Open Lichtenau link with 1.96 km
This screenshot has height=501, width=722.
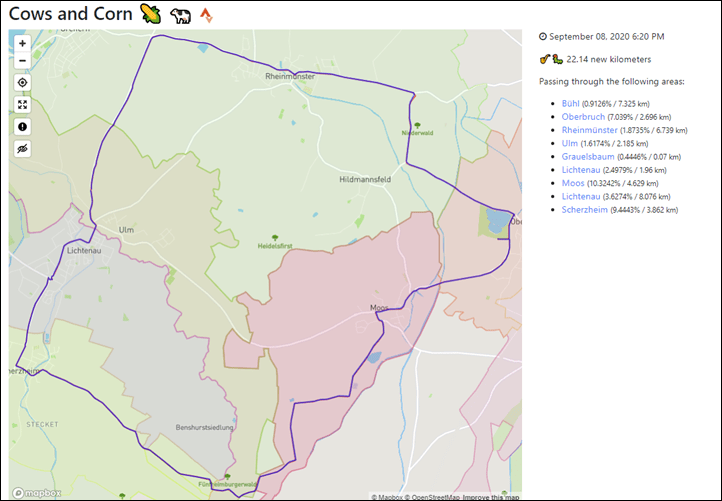[581, 170]
